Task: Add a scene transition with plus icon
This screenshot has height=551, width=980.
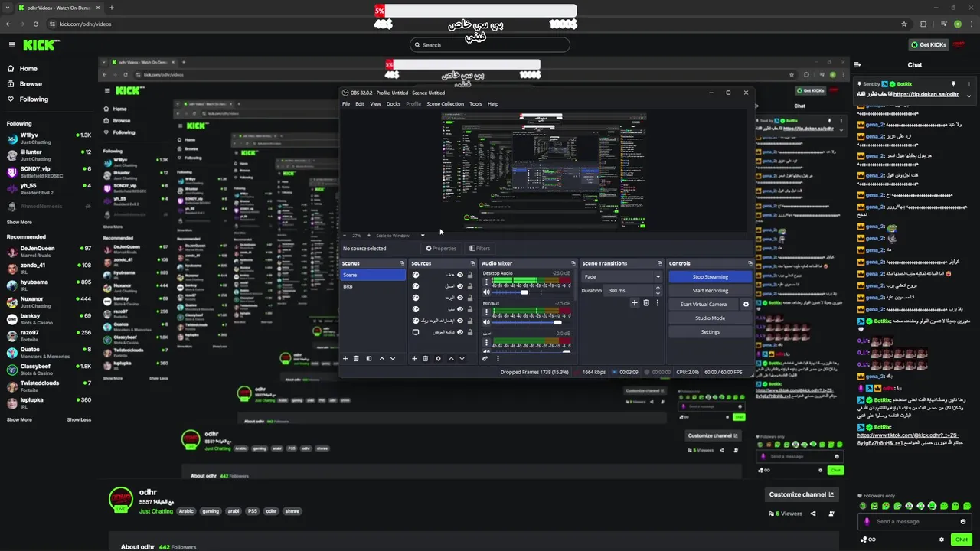Action: 634,303
